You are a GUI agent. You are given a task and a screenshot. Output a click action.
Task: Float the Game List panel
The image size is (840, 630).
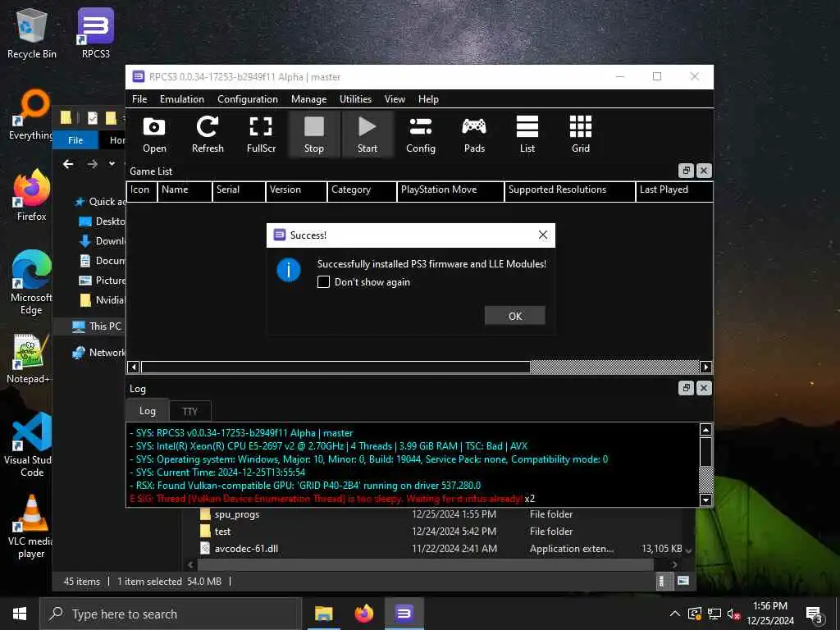pyautogui.click(x=686, y=171)
